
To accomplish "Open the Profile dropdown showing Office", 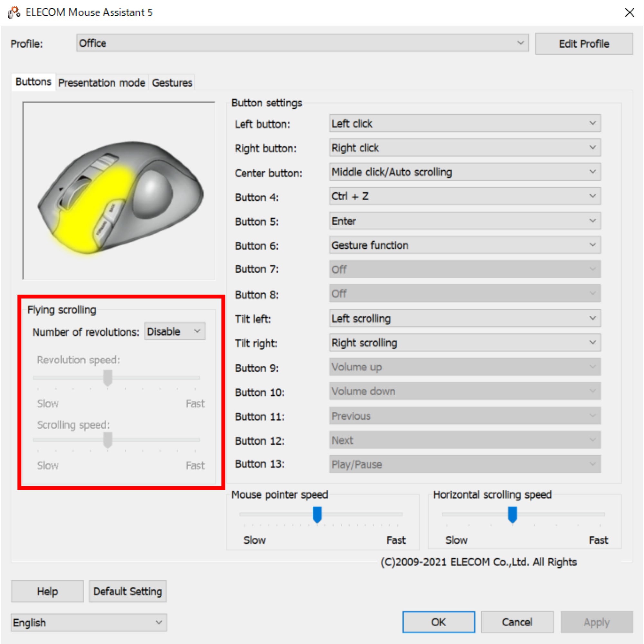I will point(302,43).
